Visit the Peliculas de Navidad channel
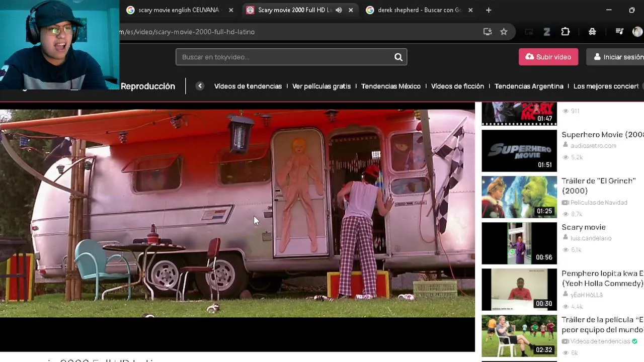Viewport: 644px width, 362px height. [x=599, y=203]
